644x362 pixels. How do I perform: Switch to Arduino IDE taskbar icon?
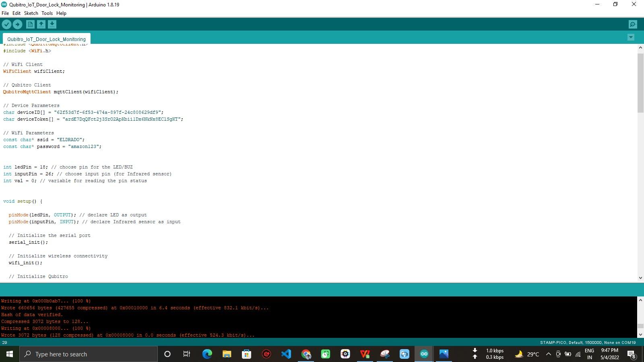(424, 354)
